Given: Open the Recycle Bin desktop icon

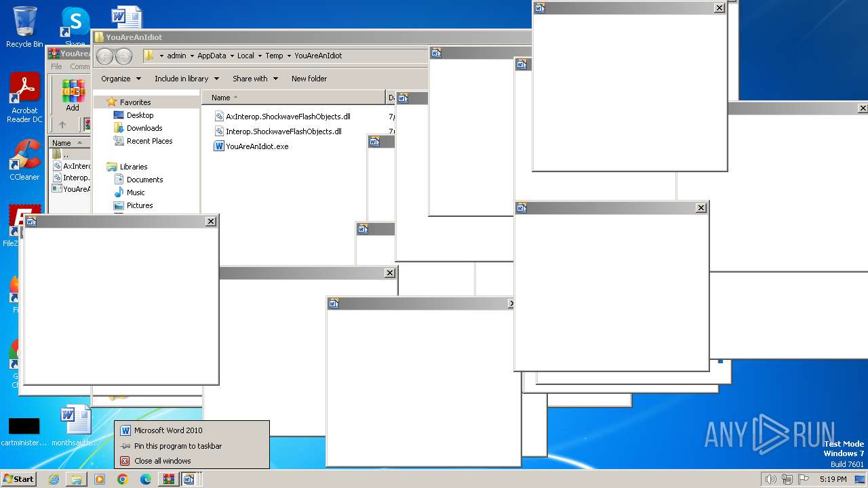Looking at the screenshot, I should (24, 27).
